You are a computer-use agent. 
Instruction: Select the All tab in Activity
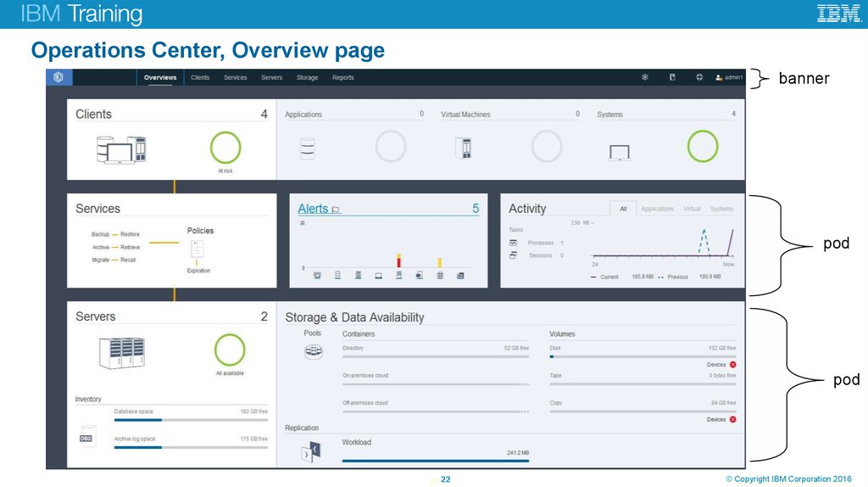click(x=623, y=209)
